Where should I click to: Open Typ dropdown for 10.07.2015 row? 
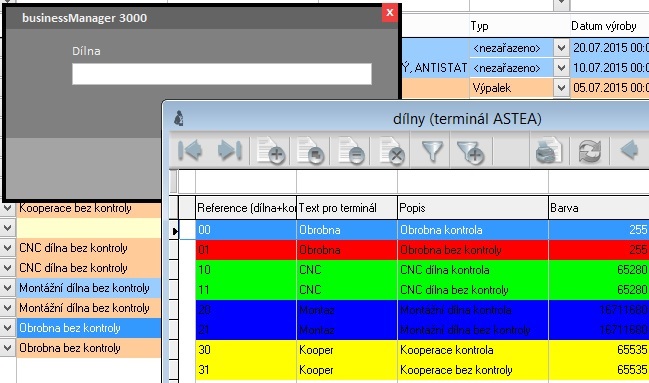tap(561, 67)
